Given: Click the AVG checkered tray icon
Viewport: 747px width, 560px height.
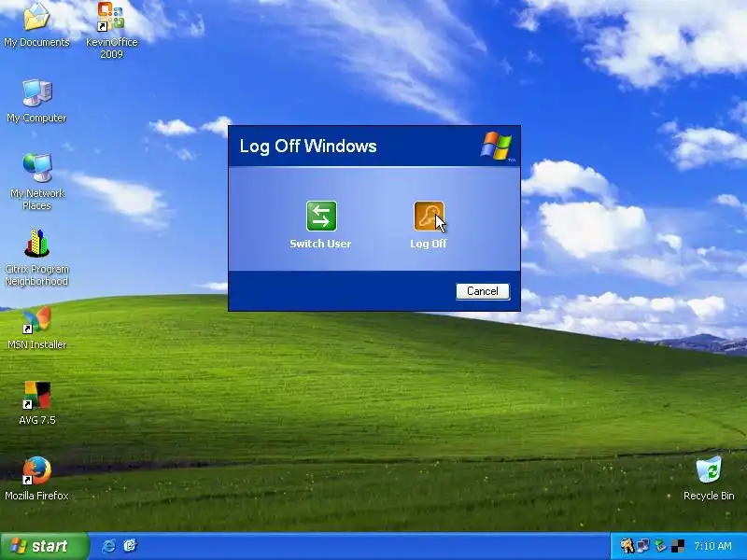Looking at the screenshot, I should pos(678,546).
